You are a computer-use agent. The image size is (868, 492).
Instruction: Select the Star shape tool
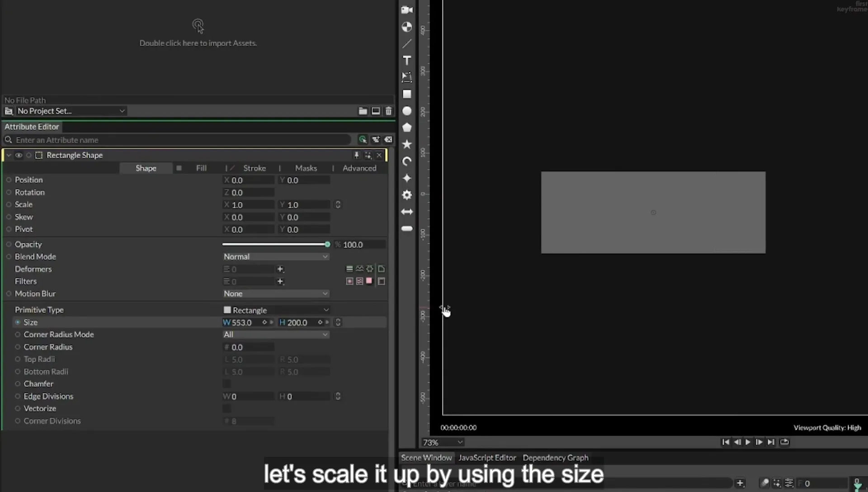coord(407,144)
